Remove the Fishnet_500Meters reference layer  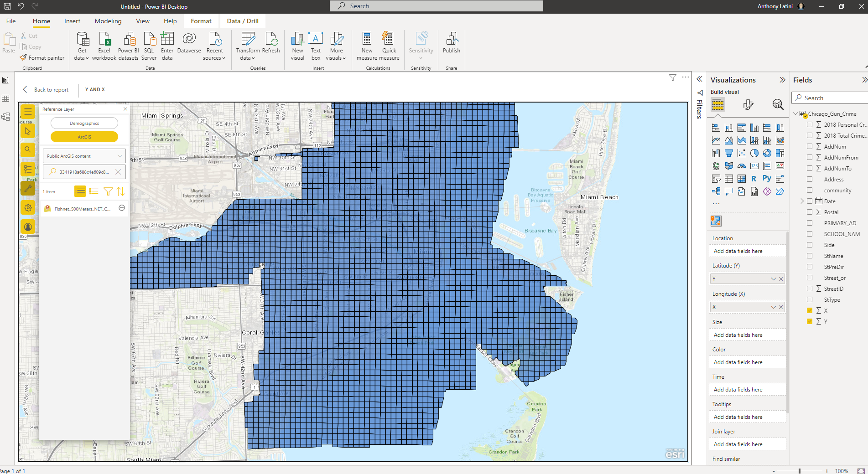(122, 208)
